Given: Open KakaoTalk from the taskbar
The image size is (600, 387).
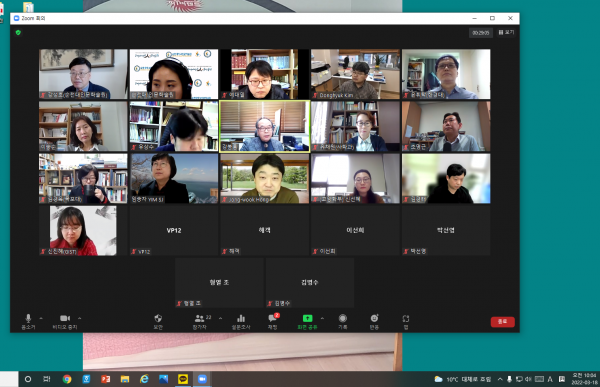Looking at the screenshot, I should click(183, 379).
